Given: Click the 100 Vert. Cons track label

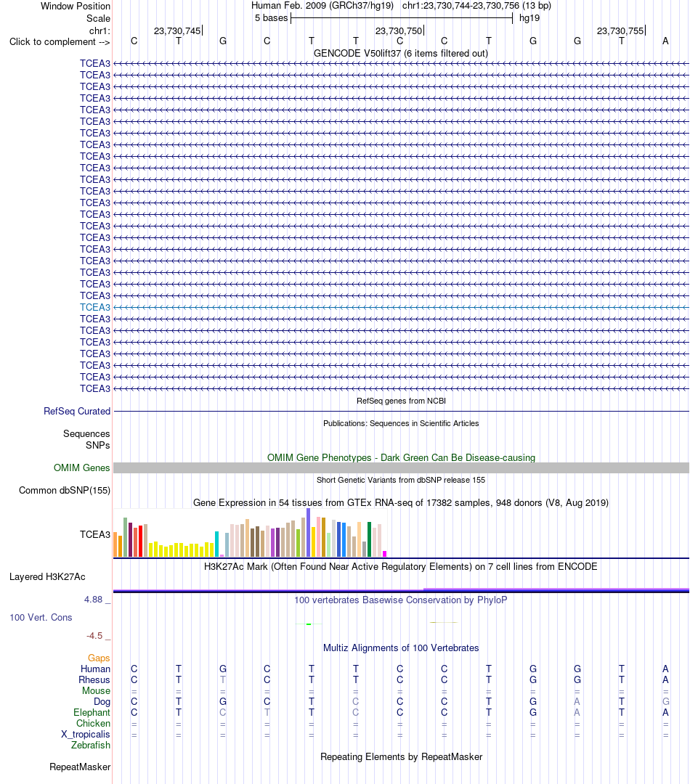Looking at the screenshot, I should coord(41,618).
